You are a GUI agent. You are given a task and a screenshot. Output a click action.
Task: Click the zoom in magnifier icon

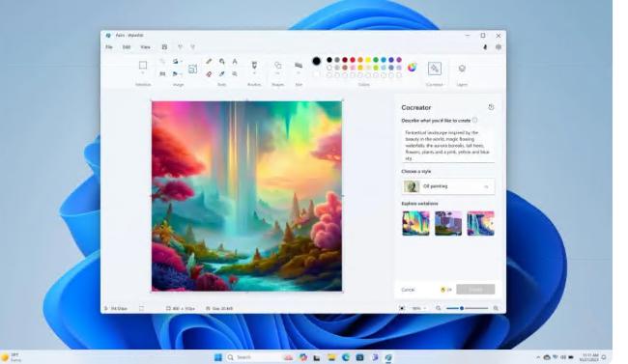click(496, 308)
